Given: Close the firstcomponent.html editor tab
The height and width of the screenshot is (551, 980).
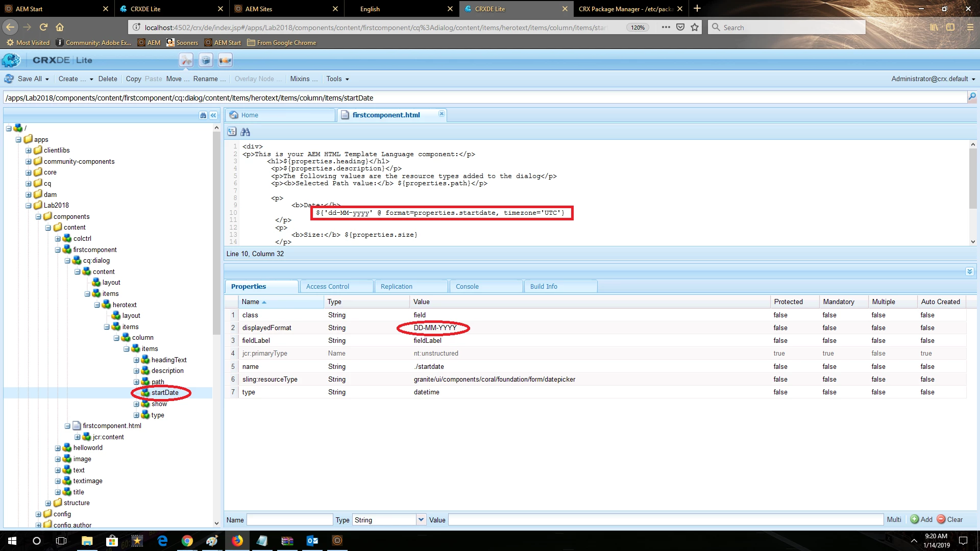Looking at the screenshot, I should 442,114.
